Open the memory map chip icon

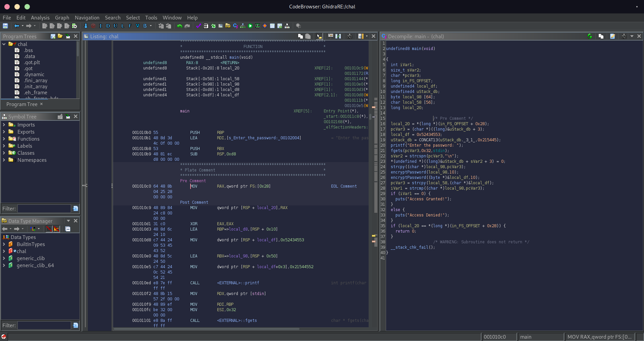click(258, 26)
